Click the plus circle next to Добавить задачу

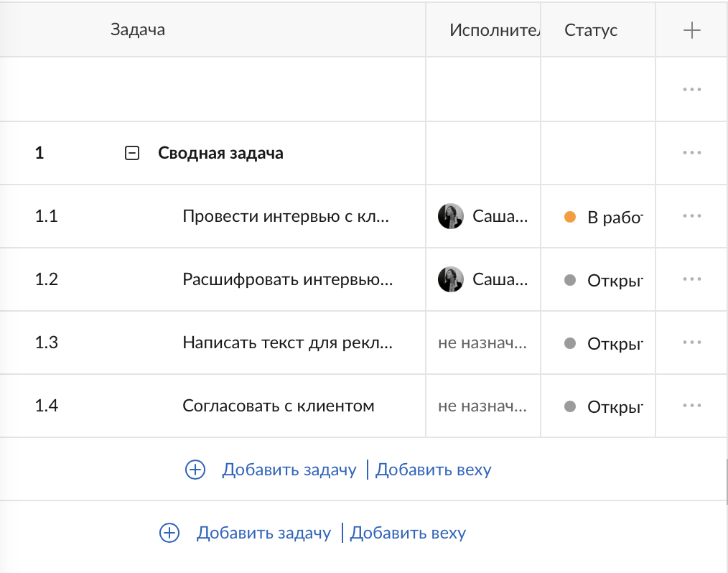[x=195, y=470]
